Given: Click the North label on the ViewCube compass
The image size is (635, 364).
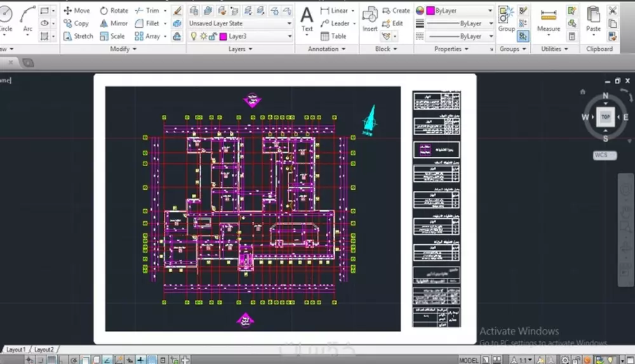Looking at the screenshot, I should coord(605,96).
